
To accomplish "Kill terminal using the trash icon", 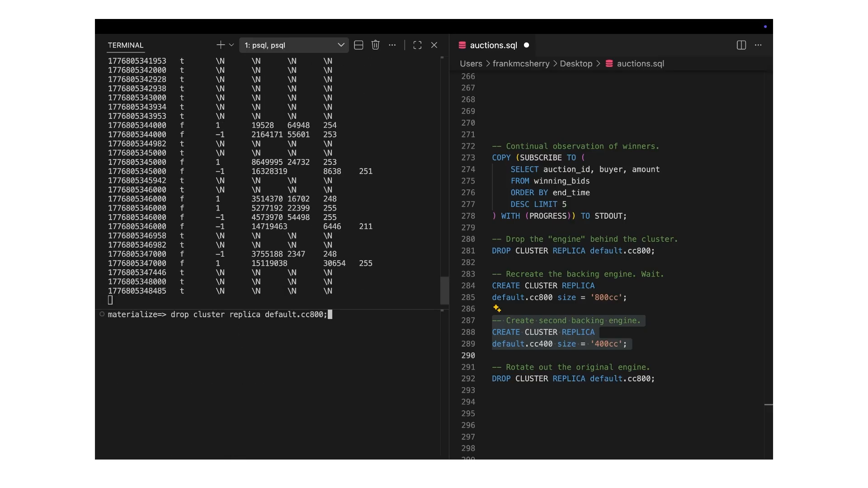I will (375, 45).
